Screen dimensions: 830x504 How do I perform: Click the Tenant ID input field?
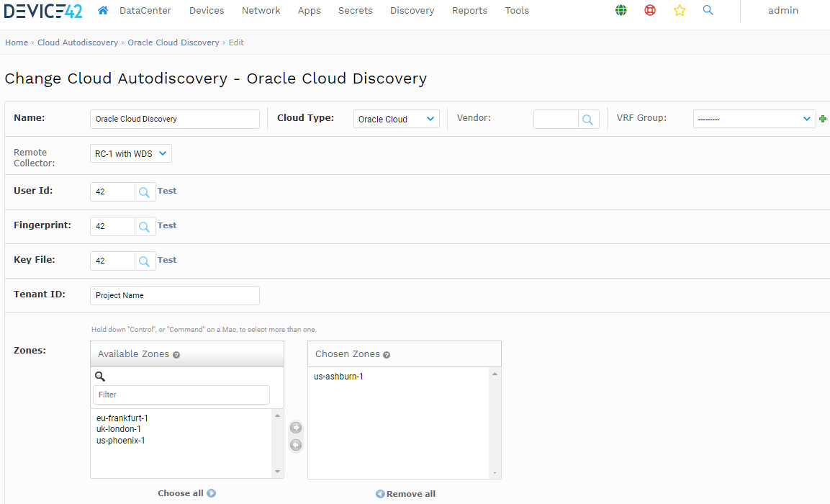click(x=174, y=295)
